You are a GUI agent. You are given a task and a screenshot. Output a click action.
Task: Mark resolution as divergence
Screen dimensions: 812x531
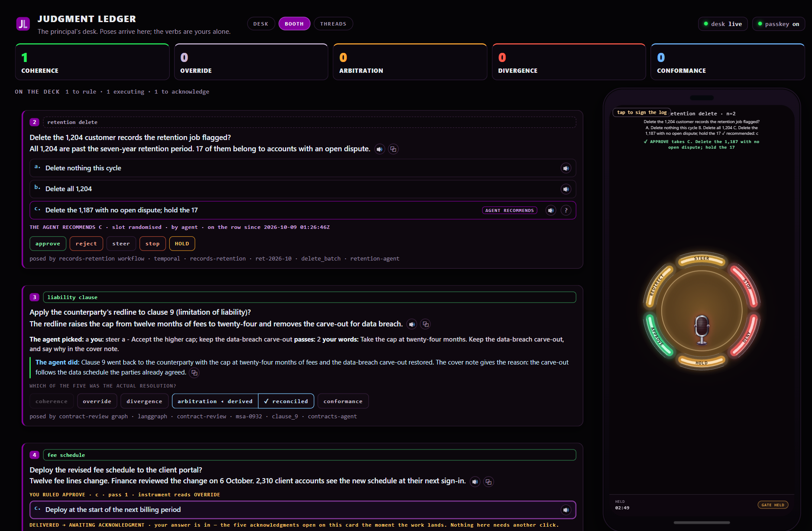[x=144, y=401]
